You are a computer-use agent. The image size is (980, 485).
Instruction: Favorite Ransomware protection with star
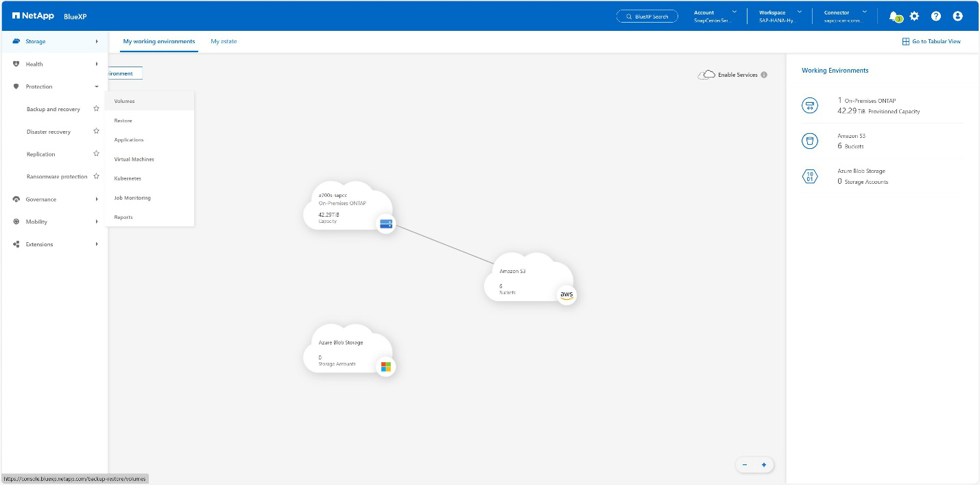(96, 176)
